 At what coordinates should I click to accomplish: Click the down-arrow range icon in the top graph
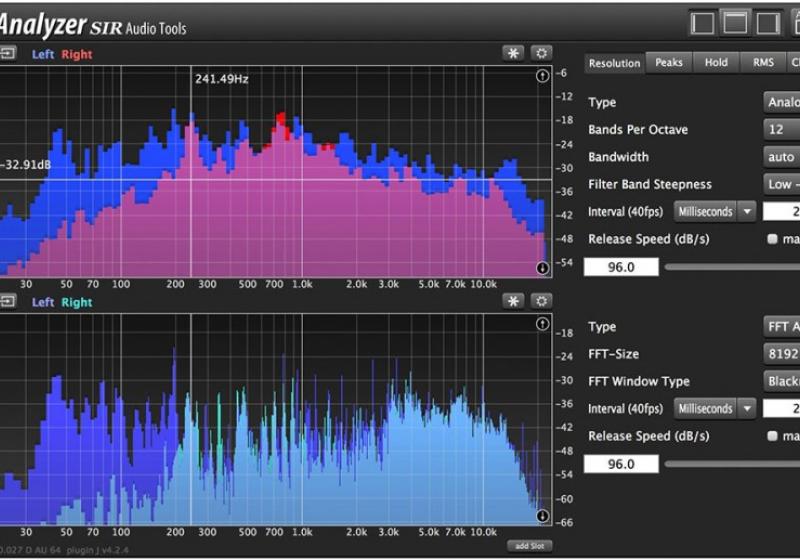(542, 267)
